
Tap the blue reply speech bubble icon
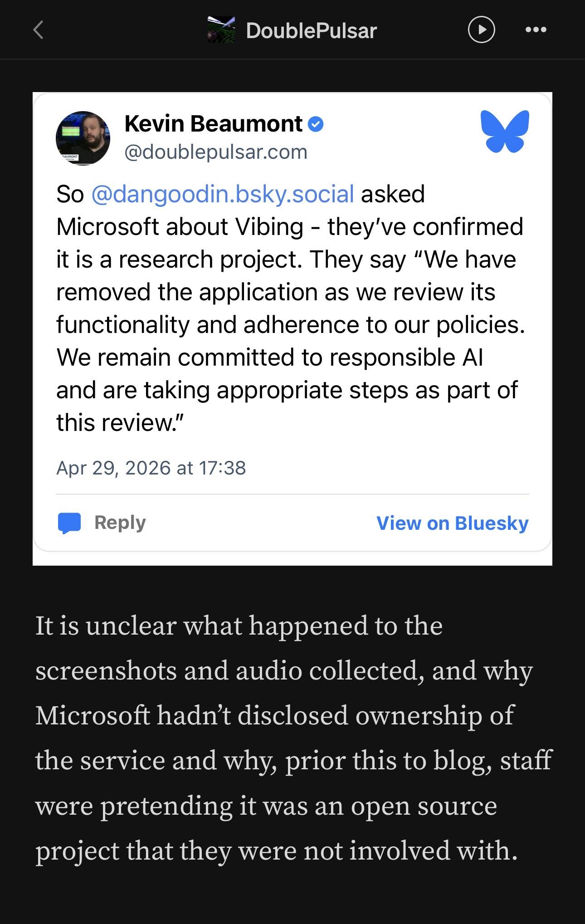click(69, 523)
